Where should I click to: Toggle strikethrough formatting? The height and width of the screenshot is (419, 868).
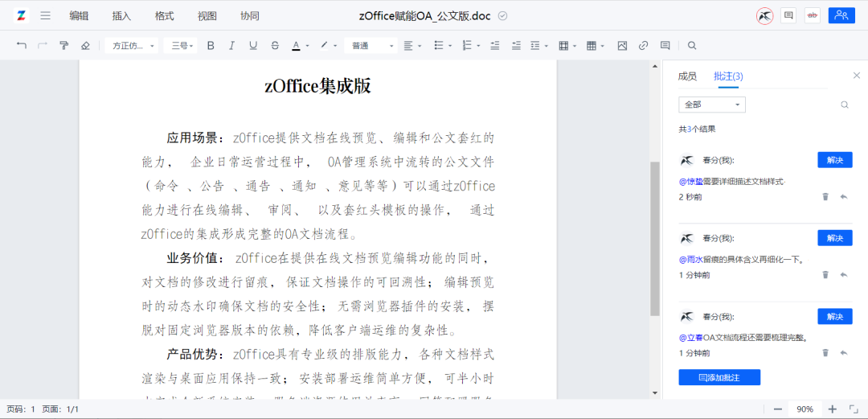275,46
